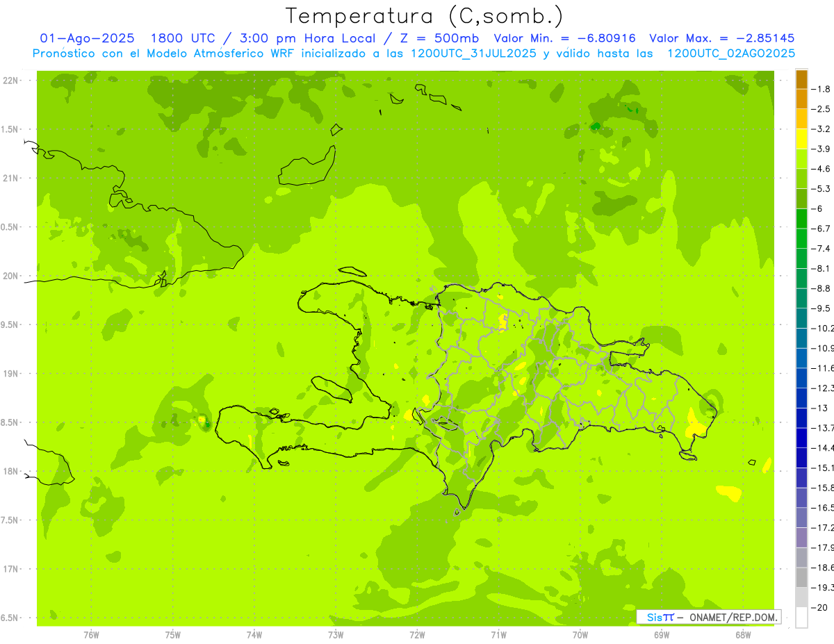Viewport: 834px width, 644px height.
Task: Click the "-13" colorbar value
Action: [x=820, y=408]
